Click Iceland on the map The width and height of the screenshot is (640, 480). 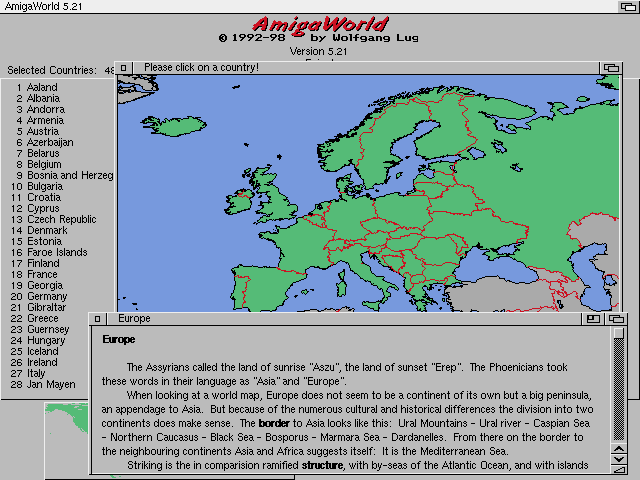[175, 126]
